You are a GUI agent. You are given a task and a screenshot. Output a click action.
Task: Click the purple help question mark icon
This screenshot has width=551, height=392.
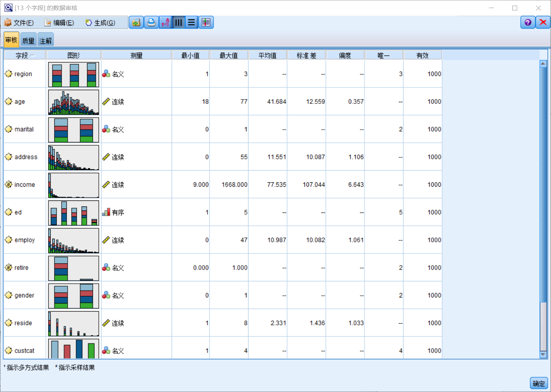click(x=528, y=23)
